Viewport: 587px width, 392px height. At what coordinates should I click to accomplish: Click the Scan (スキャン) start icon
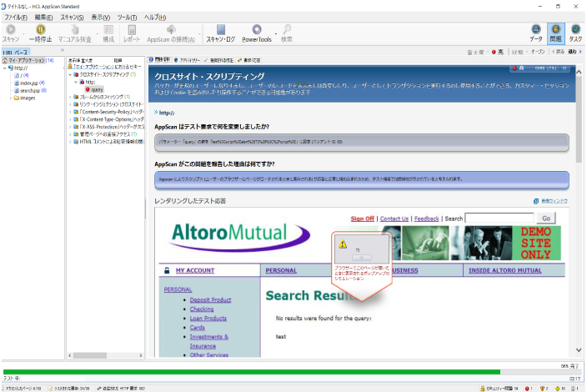click(11, 29)
